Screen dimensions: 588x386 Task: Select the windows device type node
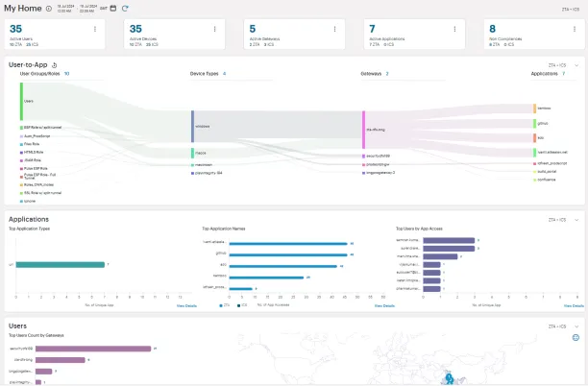pos(192,127)
